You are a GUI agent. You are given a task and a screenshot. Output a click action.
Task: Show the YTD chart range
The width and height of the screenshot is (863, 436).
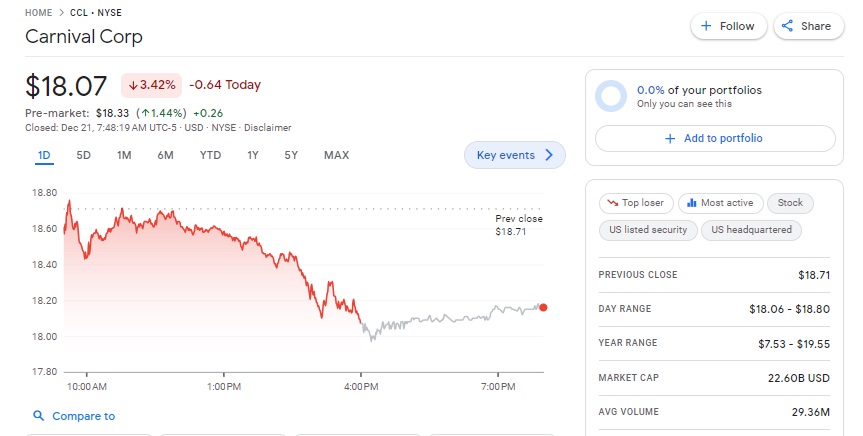point(210,155)
